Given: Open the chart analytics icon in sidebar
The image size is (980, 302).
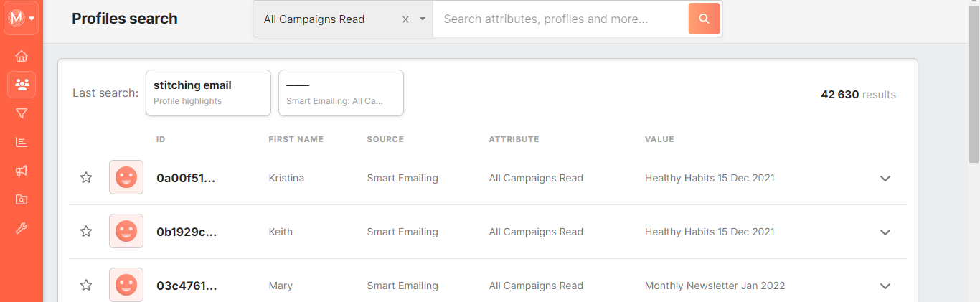Looking at the screenshot, I should 22,142.
